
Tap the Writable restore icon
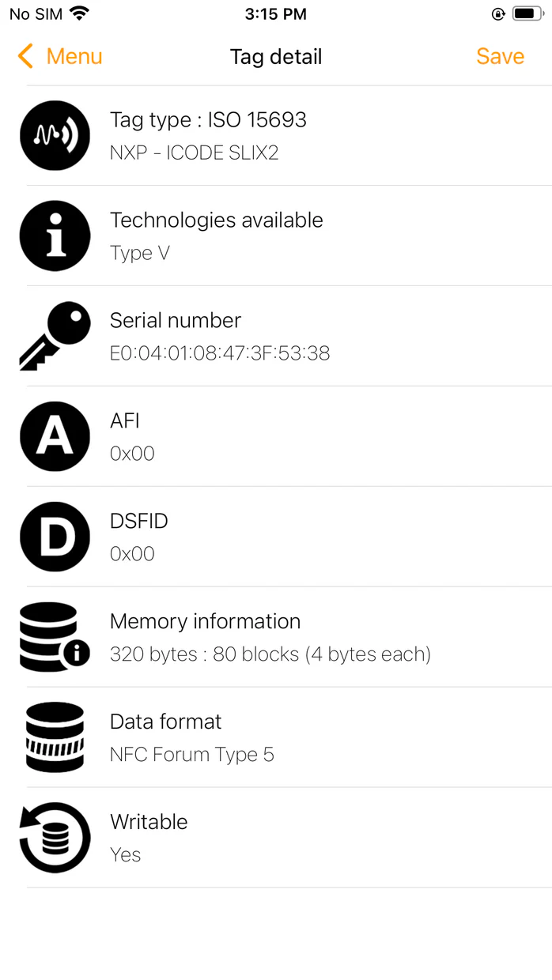pyautogui.click(x=55, y=838)
